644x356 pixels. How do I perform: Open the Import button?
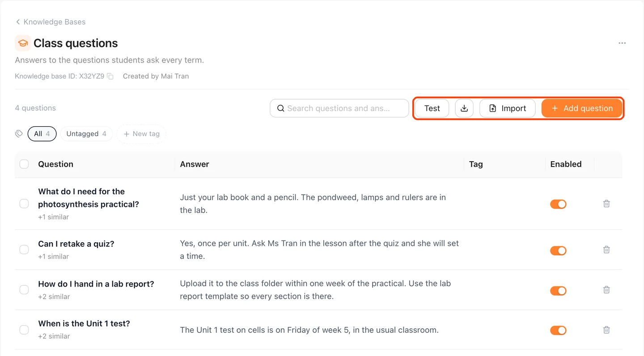(507, 108)
